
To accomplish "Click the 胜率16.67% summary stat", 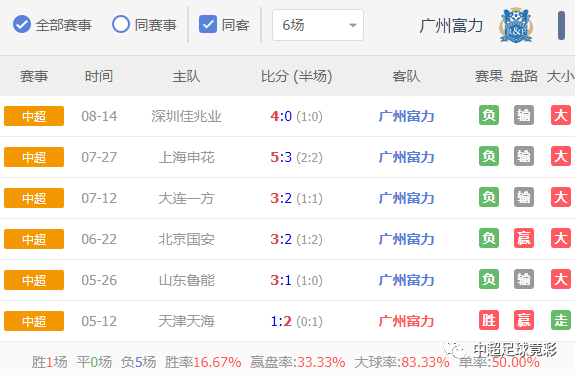I will [x=203, y=362].
